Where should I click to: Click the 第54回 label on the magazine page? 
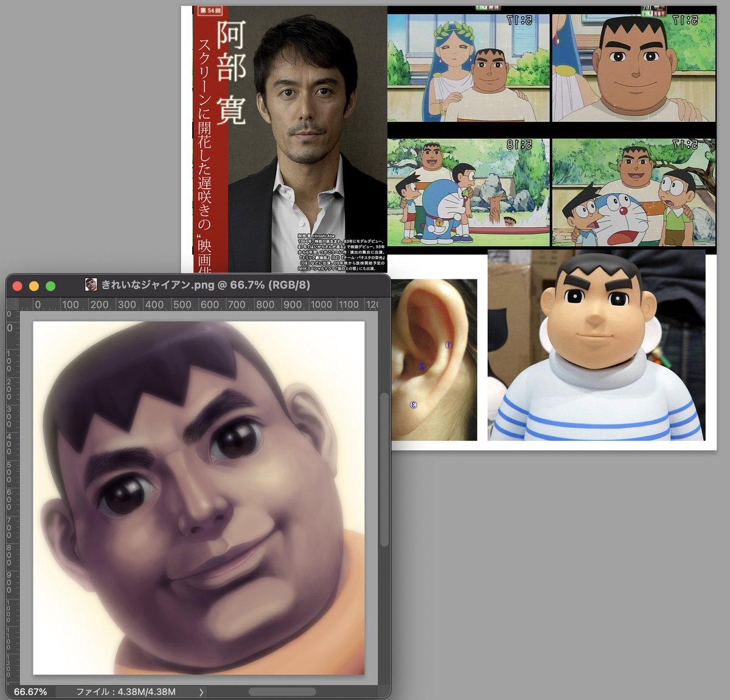click(x=211, y=10)
